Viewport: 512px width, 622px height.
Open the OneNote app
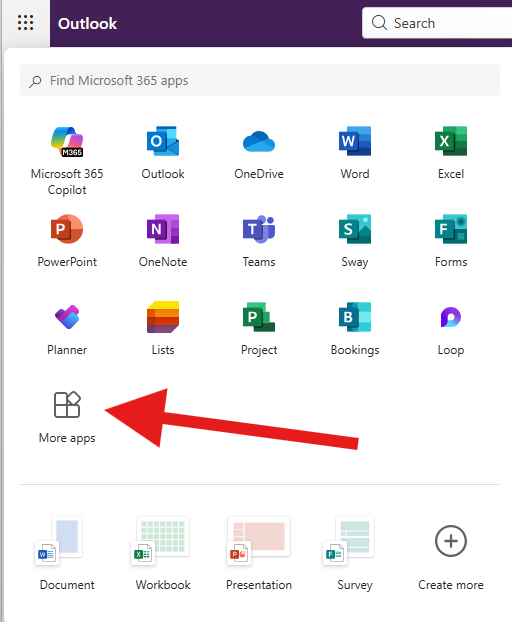(x=163, y=241)
